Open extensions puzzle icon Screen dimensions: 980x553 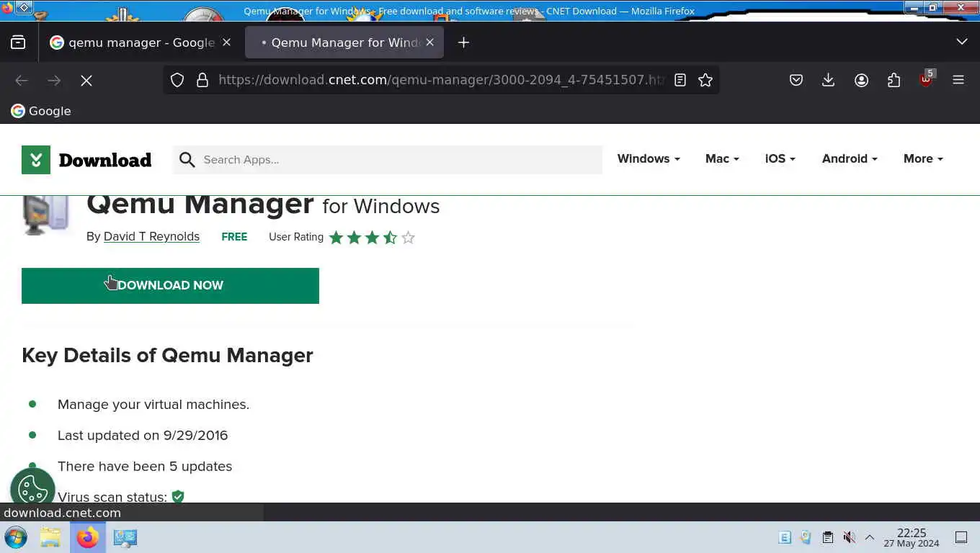894,80
